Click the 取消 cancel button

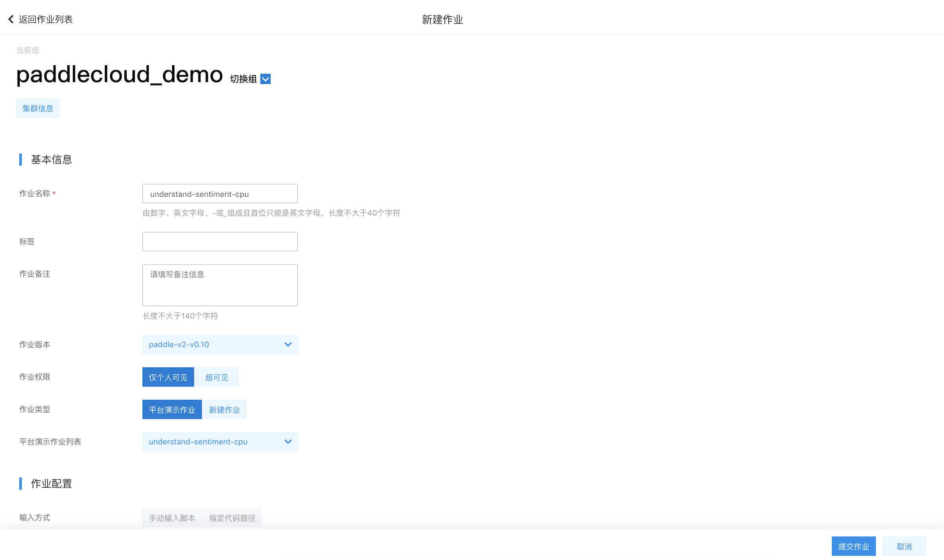pos(904,546)
